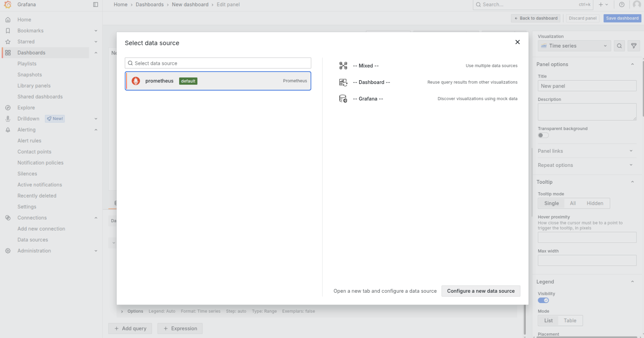Expand the Bookmarks sidebar section
644x338 pixels.
click(96, 31)
